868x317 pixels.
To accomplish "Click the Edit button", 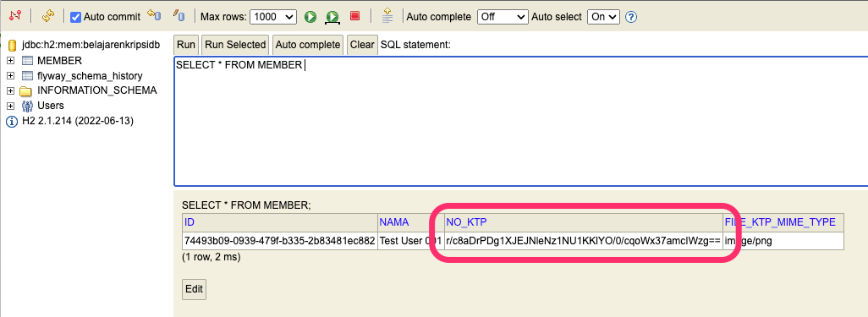I will 194,289.
